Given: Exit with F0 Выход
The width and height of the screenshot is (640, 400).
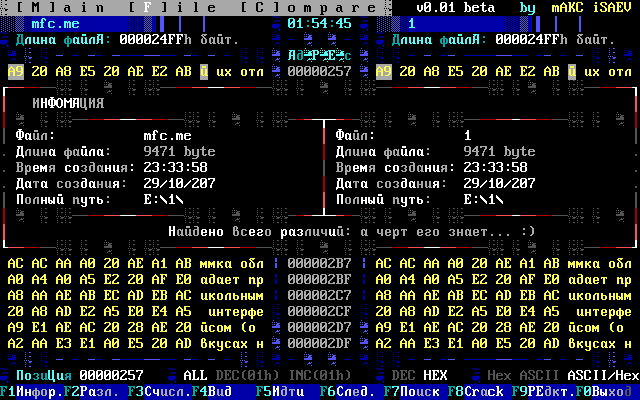Looking at the screenshot, I should pos(611,391).
